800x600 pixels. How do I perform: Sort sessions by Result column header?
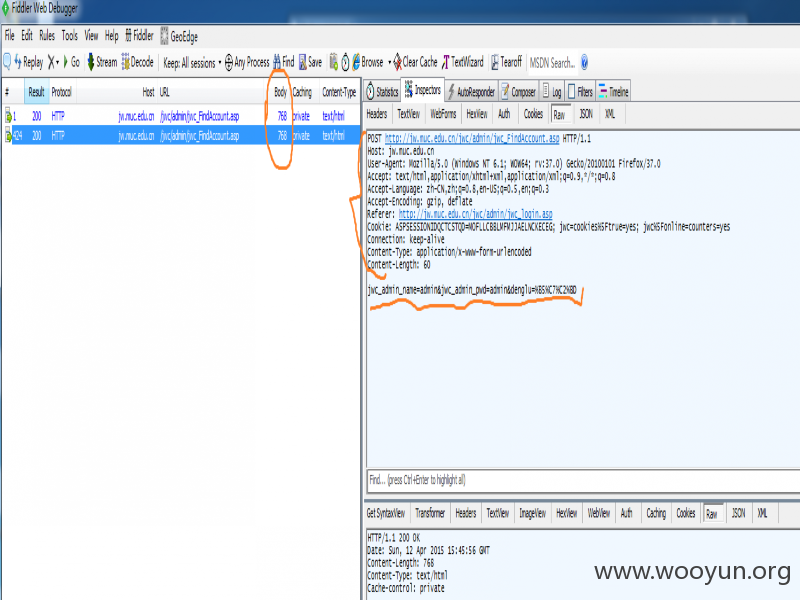tap(36, 92)
